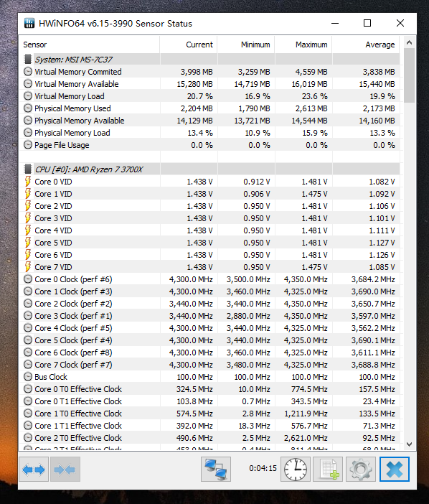Click the Average column header

pyautogui.click(x=366, y=45)
